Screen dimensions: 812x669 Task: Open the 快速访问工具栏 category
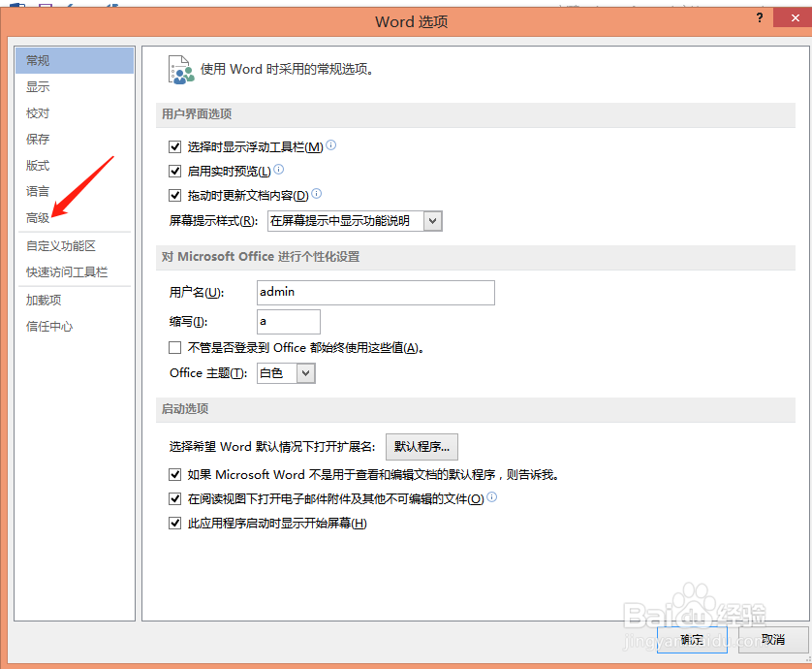point(75,272)
